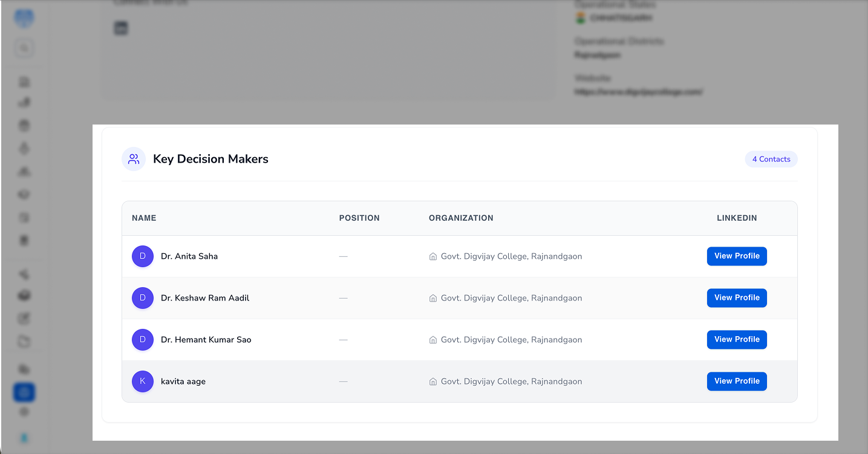Viewport: 868px width, 454px height.
Task: Open the search icon in the left sidebar
Action: (x=24, y=48)
